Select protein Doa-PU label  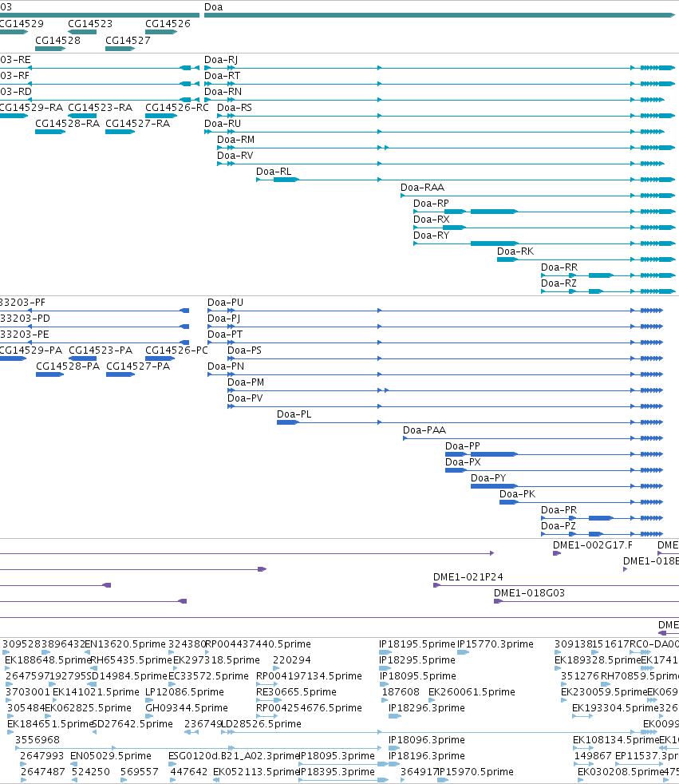coord(225,303)
